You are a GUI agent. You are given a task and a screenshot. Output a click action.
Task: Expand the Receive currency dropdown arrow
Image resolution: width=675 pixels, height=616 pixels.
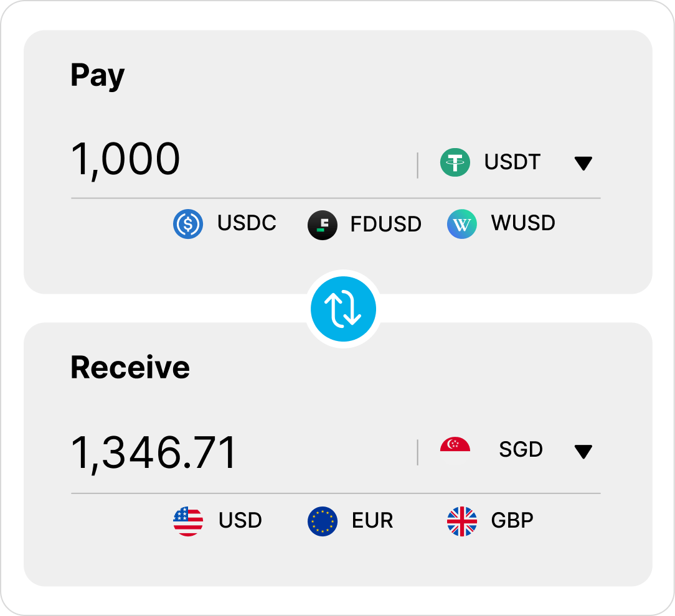click(583, 452)
